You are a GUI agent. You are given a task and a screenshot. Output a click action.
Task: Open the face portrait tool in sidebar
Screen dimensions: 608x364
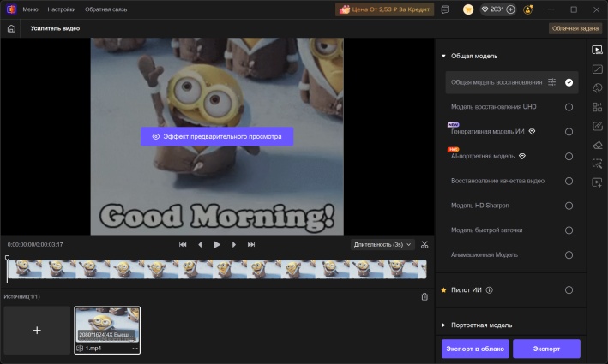[x=597, y=88]
